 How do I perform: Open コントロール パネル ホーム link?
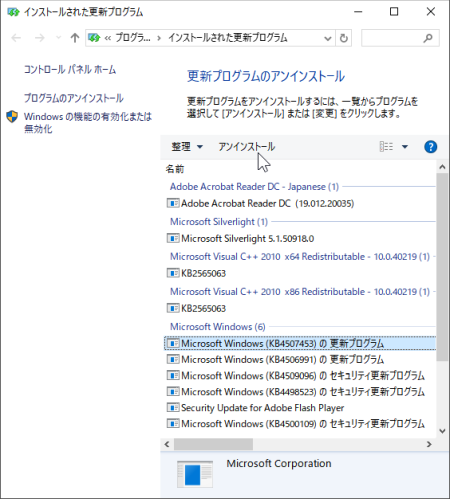(x=70, y=70)
